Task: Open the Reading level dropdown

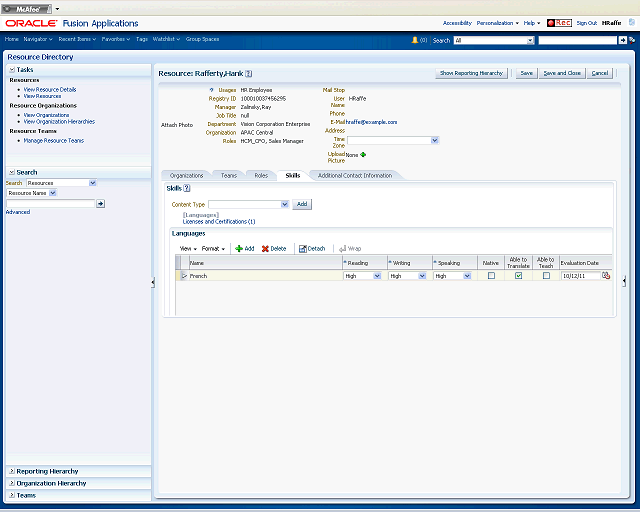Action: pyautogui.click(x=377, y=276)
